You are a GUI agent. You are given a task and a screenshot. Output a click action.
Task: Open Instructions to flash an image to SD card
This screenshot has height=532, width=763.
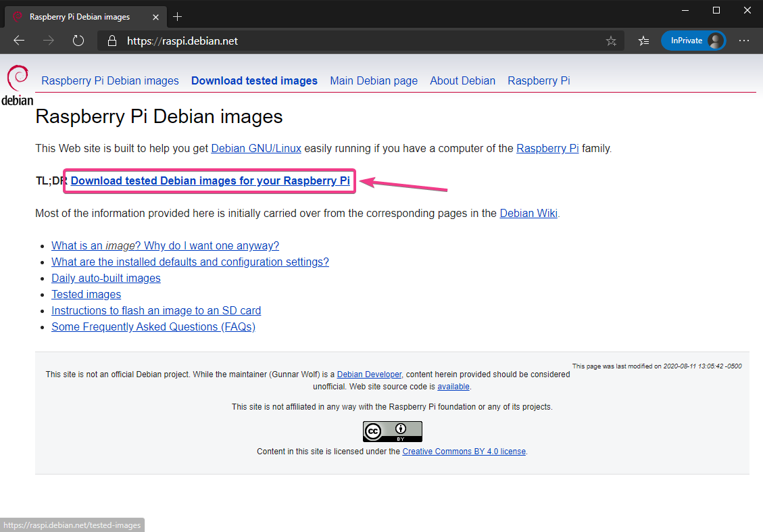point(156,311)
